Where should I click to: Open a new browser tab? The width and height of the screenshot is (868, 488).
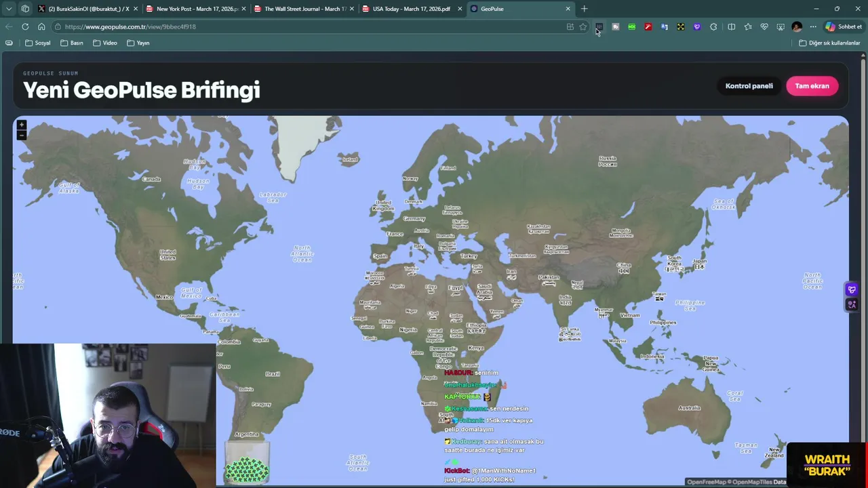[x=584, y=9]
